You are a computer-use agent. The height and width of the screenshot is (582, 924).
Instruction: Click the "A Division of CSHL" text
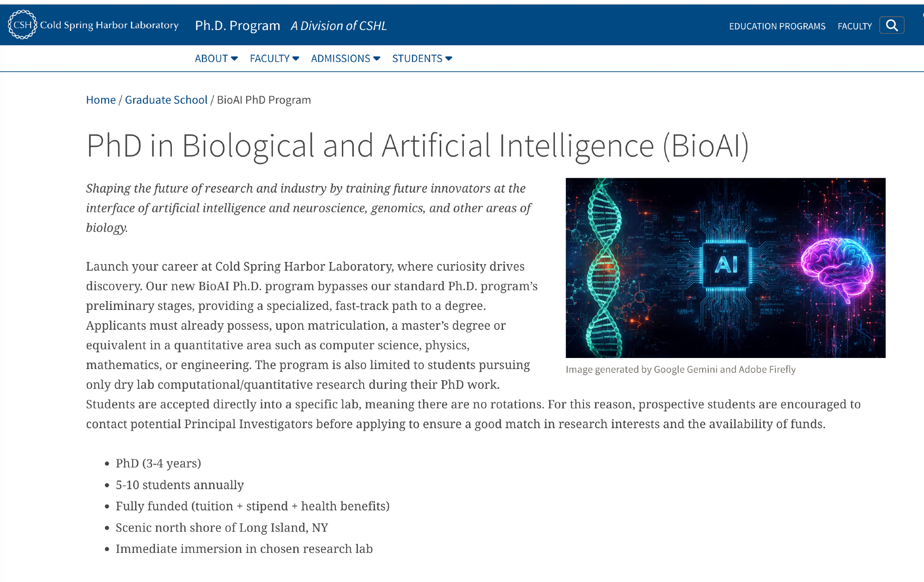pyautogui.click(x=339, y=26)
